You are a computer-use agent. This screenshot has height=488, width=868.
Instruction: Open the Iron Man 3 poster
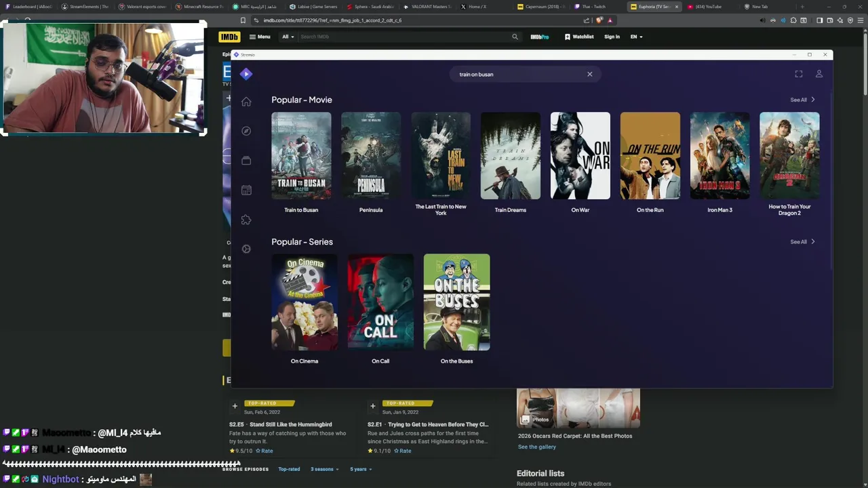click(720, 156)
